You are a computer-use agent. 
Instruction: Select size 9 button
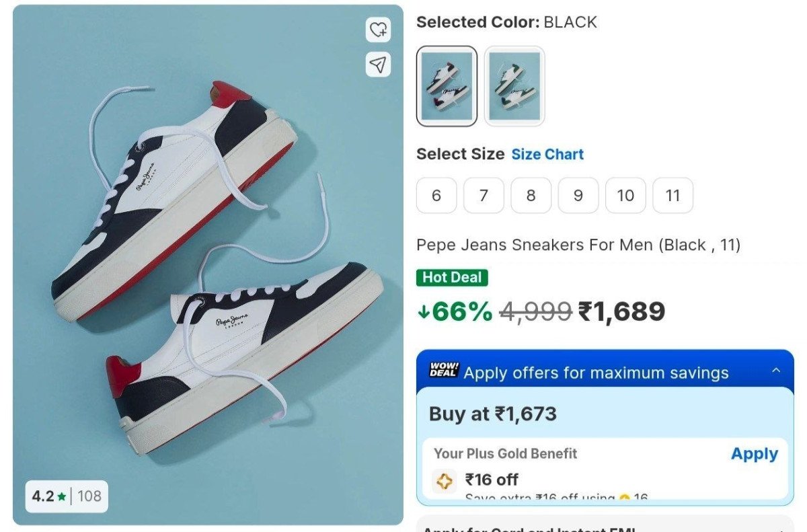coord(578,196)
